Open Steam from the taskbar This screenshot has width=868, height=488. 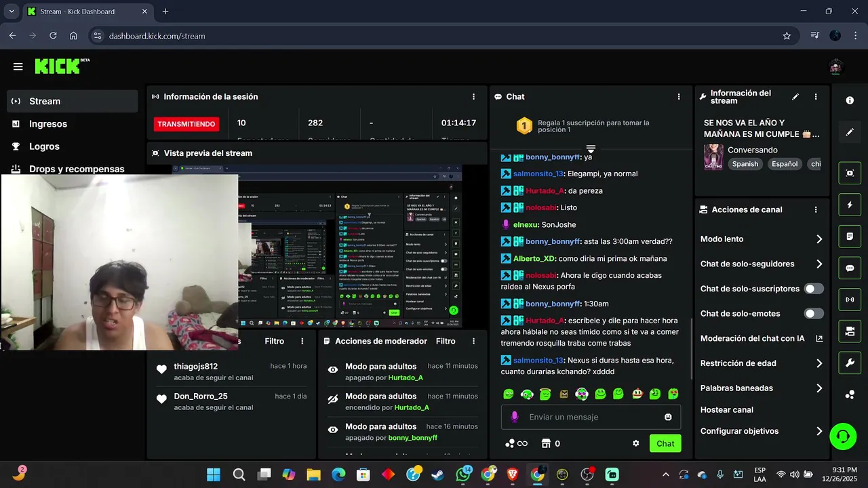(438, 475)
